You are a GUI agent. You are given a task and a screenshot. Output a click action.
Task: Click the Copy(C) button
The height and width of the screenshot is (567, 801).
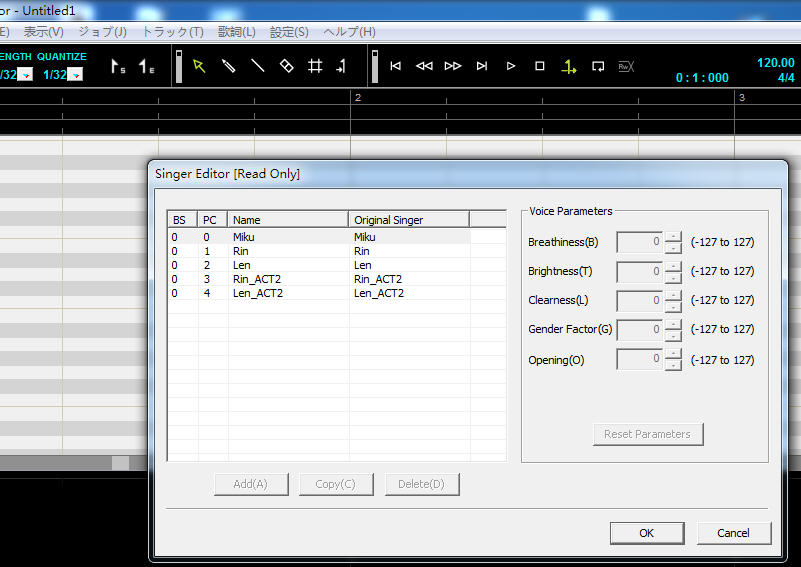[x=336, y=484]
